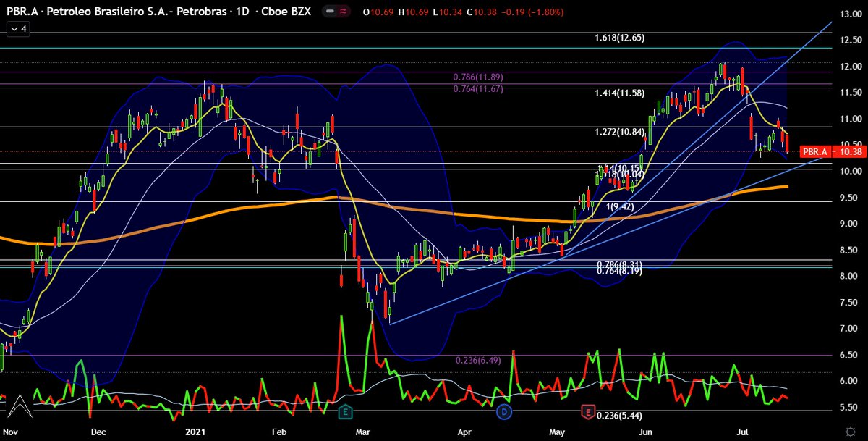Screen dimensions: 868x441
Task: Click the PBR.A 10.38 price label on axis
Action: tap(832, 152)
